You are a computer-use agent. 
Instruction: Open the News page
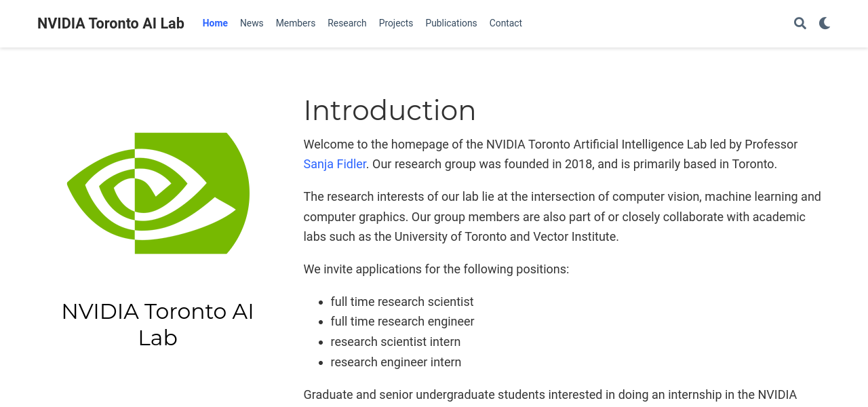pos(252,23)
